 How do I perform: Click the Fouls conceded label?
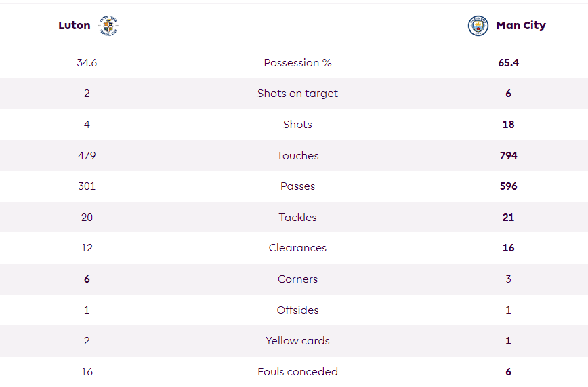tap(298, 372)
